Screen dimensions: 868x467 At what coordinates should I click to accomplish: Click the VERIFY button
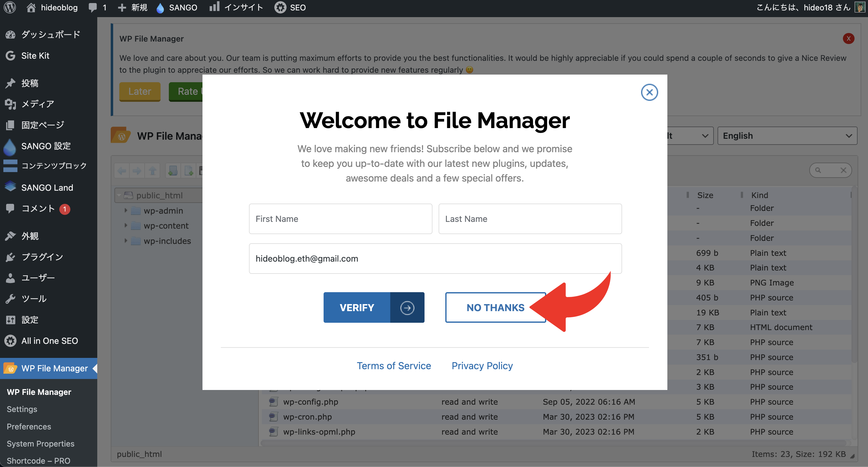tap(374, 307)
